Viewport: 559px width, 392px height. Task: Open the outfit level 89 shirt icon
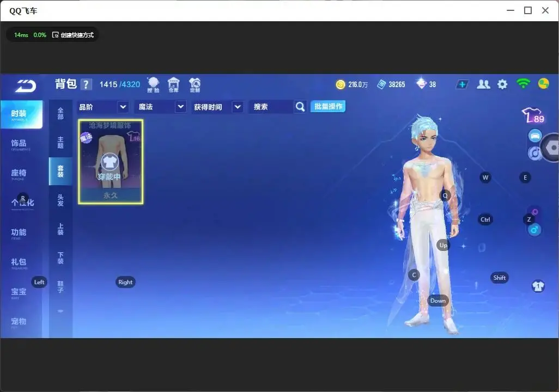533,115
